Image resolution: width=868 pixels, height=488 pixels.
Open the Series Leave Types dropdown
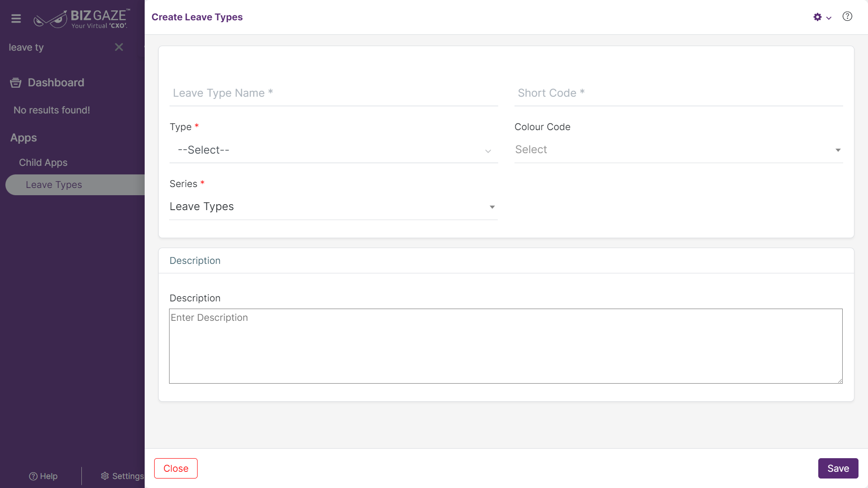(333, 207)
